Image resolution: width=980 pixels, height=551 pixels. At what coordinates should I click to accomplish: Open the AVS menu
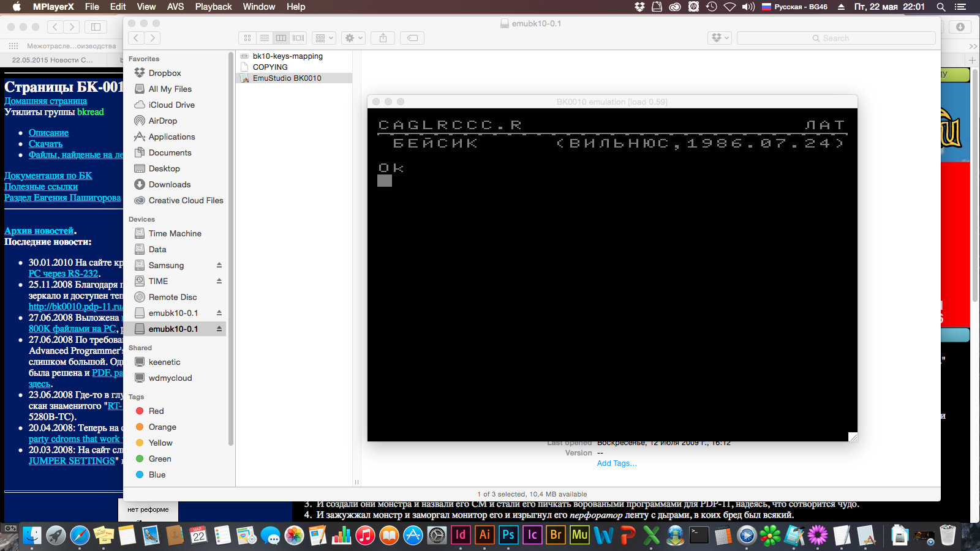[175, 7]
